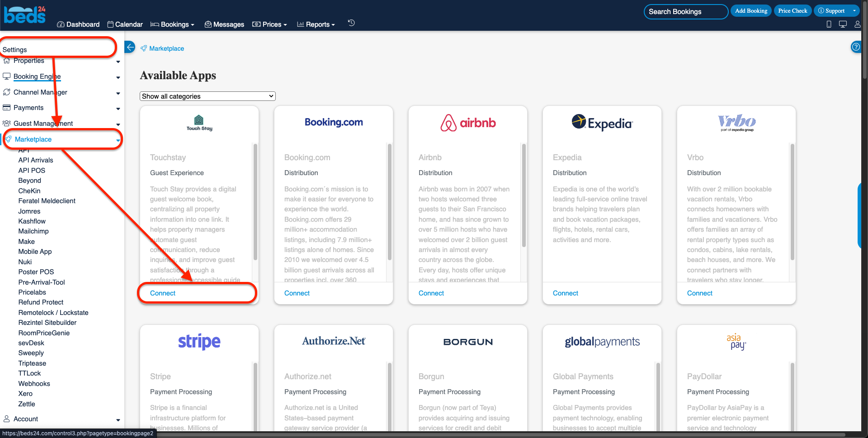Connect the Touchstay app
The image size is (868, 438).
pos(163,293)
